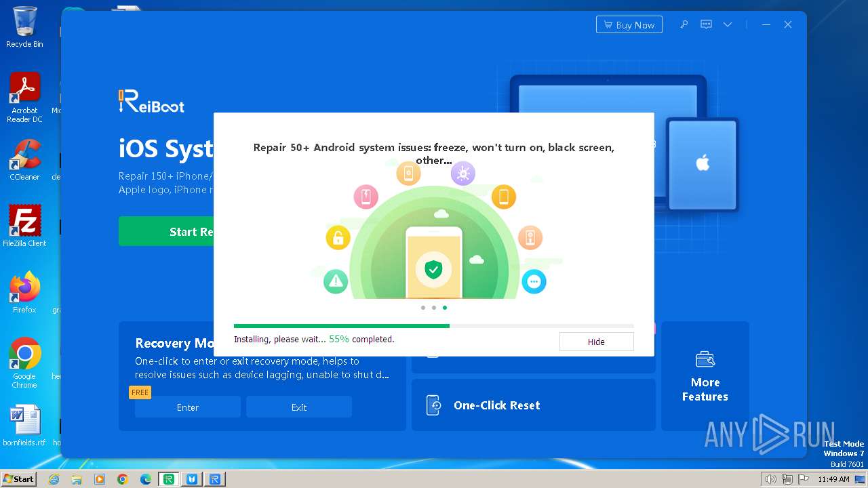Viewport: 868px width, 488px height.
Task: Open Acrobat Reader DC shortcut
Action: [x=24, y=98]
